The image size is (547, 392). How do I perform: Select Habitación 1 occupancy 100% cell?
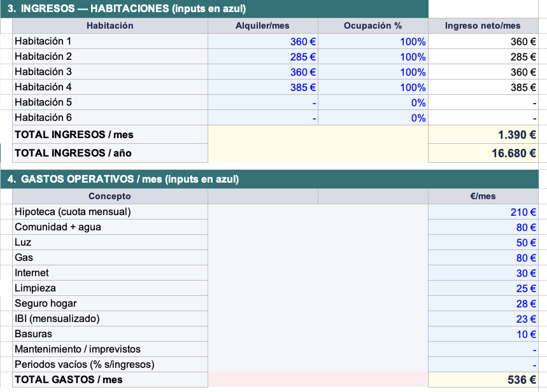point(373,41)
